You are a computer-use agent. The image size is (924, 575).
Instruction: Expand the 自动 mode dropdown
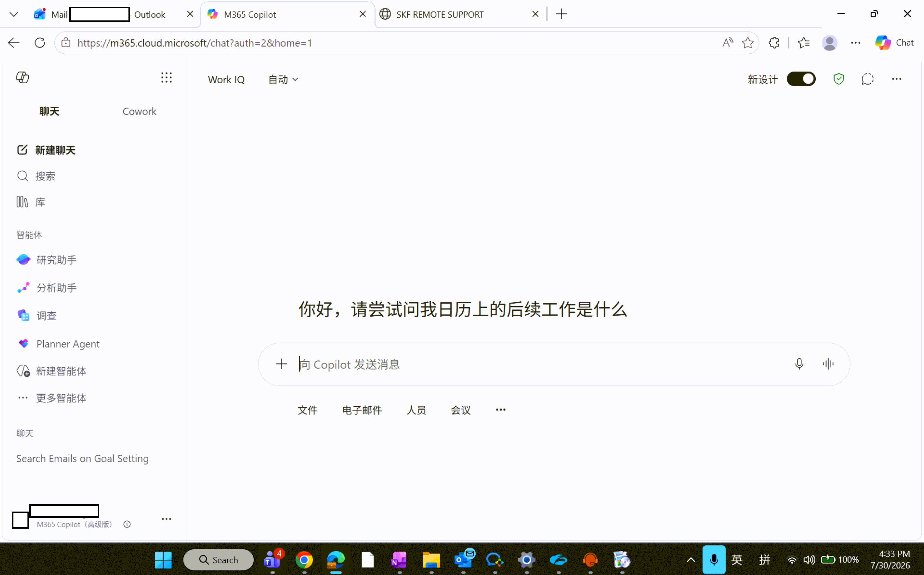[283, 80]
